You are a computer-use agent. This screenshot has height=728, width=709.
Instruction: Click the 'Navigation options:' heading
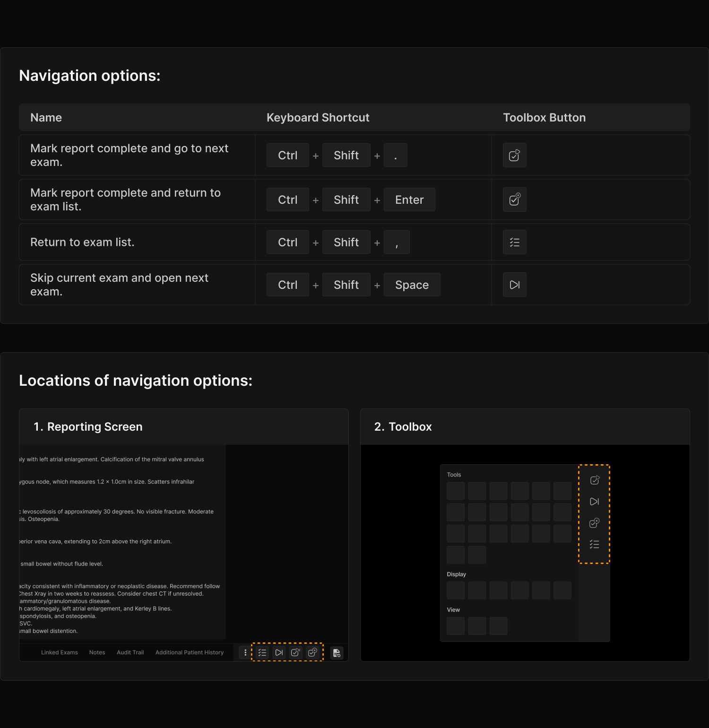click(x=90, y=76)
